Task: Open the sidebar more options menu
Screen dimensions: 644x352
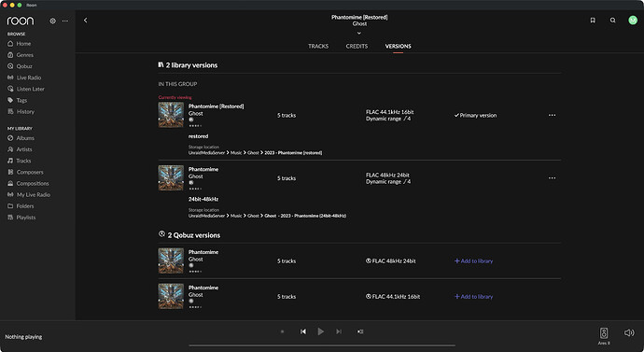Action: click(x=65, y=21)
